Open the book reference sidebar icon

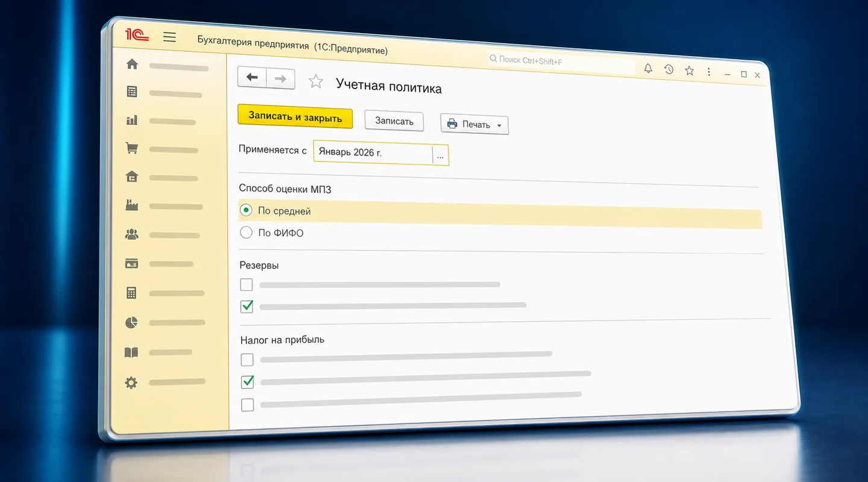131,352
